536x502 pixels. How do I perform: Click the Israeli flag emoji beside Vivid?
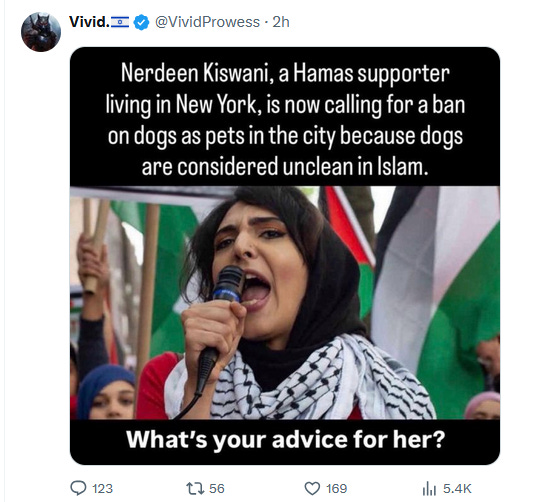(120, 22)
